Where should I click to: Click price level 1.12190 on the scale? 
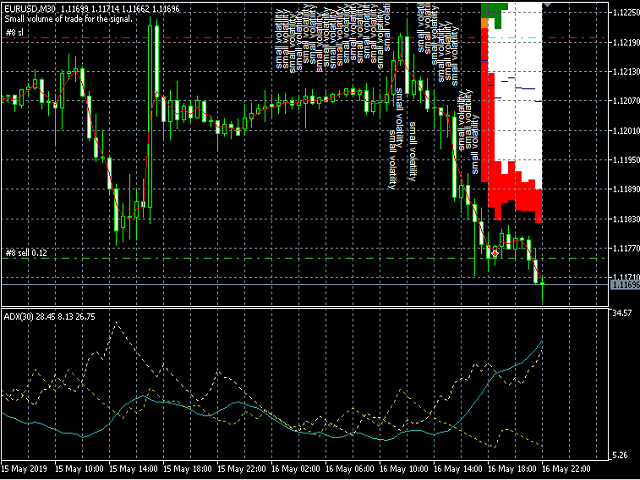626,42
